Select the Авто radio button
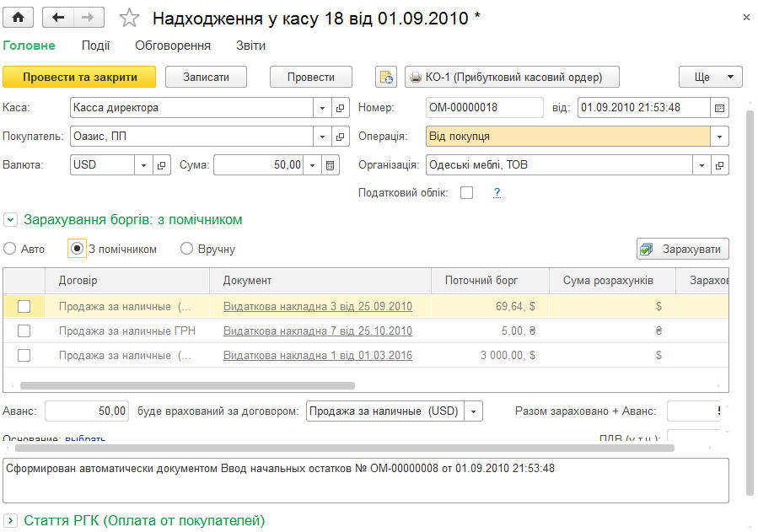The height and width of the screenshot is (532, 758). click(x=9, y=249)
